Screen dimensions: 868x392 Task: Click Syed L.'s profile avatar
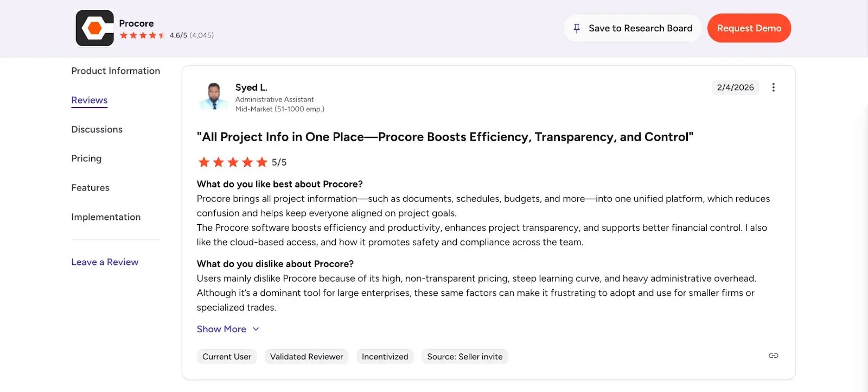tap(213, 97)
